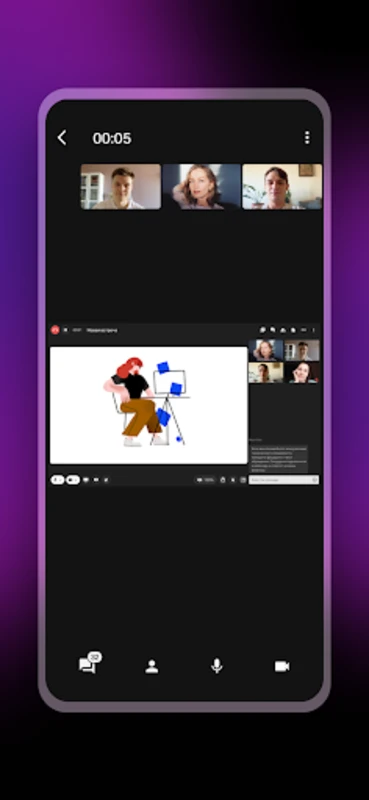Click the red record icon in shared screen
369x800 pixels.
[55, 330]
